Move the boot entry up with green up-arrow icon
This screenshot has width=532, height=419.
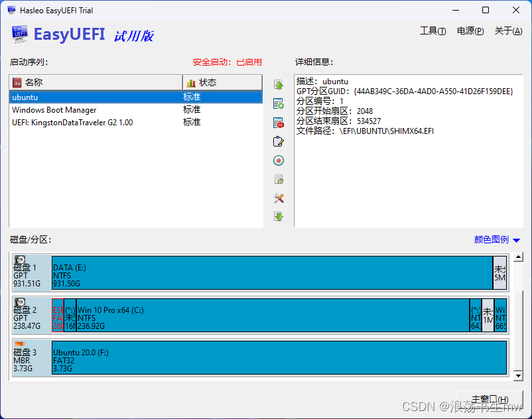tap(279, 85)
